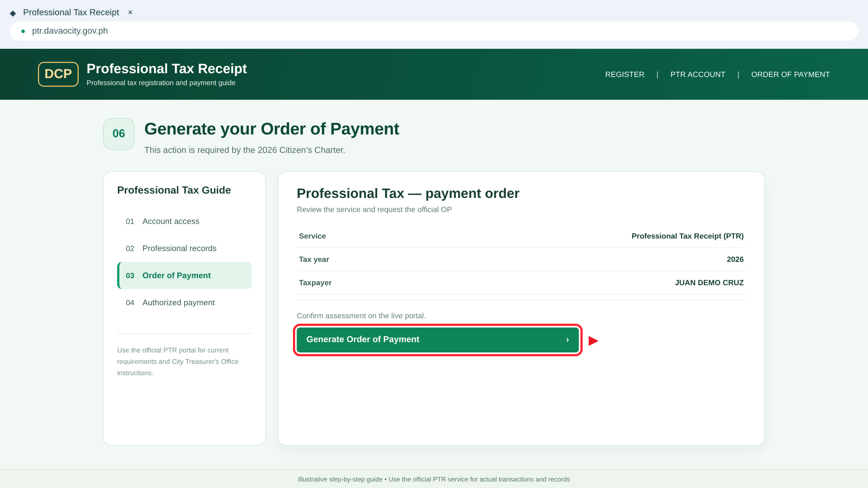Screen dimensions: 868x488
Task: Click the 'Taxpayer' row label
Action: tap(315, 283)
